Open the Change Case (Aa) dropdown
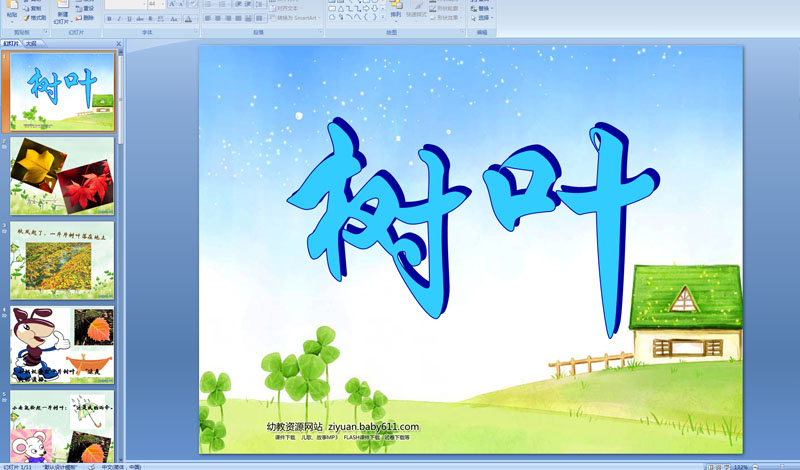The height and width of the screenshot is (470, 800). point(173,19)
